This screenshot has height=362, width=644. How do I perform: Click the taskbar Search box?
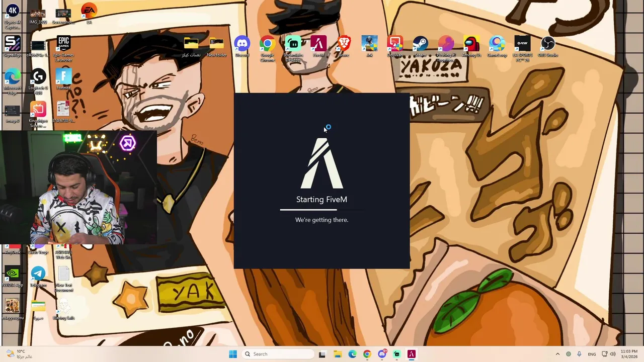(x=278, y=354)
